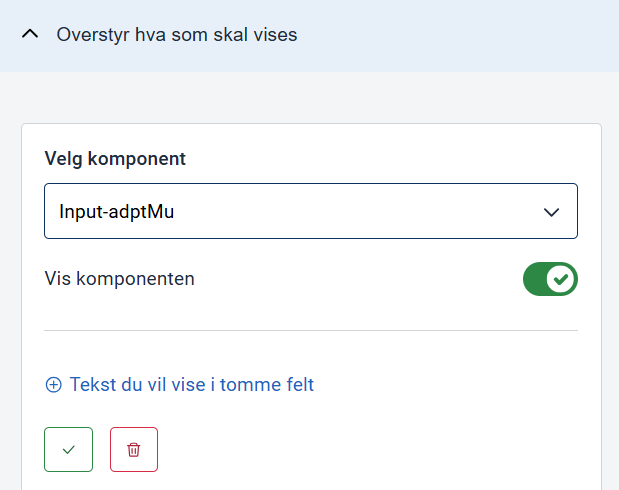Click the plus-circle icon to add text

(53, 385)
